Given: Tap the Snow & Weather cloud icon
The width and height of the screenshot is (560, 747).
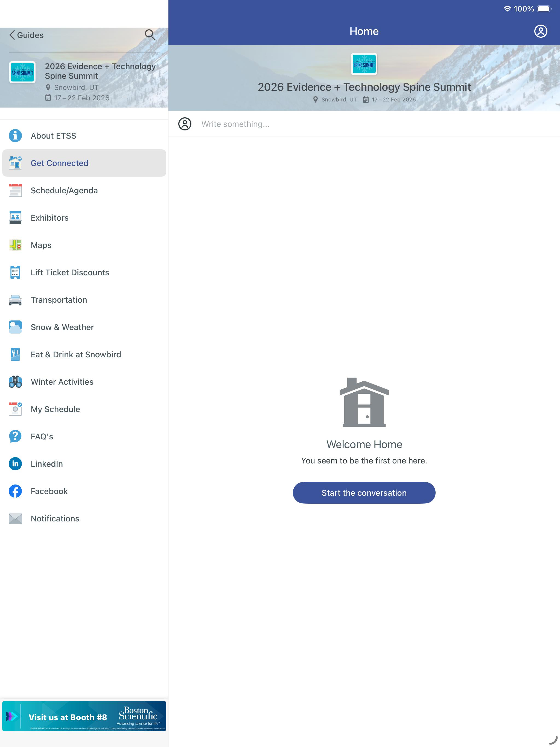Looking at the screenshot, I should tap(15, 327).
